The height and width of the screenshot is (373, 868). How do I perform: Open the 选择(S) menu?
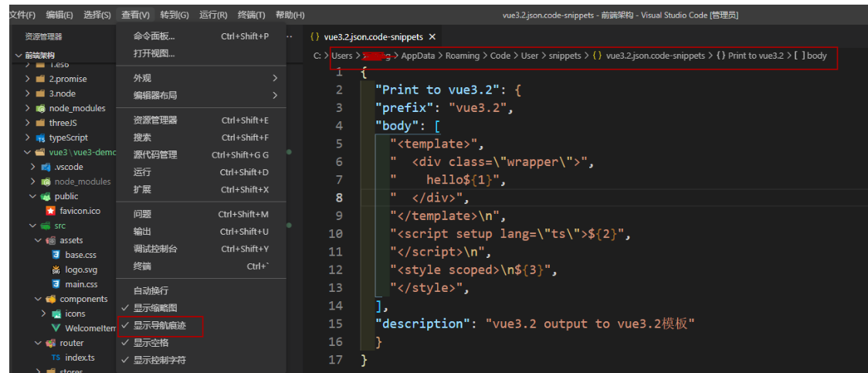97,15
